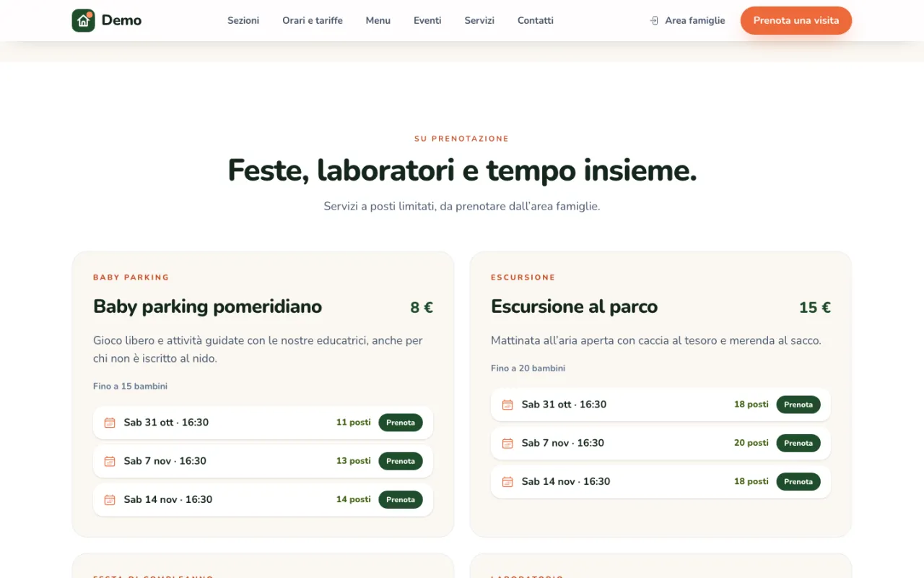924x578 pixels.
Task: Click calendar icon for Escursione Sab 14 nov
Action: [507, 481]
